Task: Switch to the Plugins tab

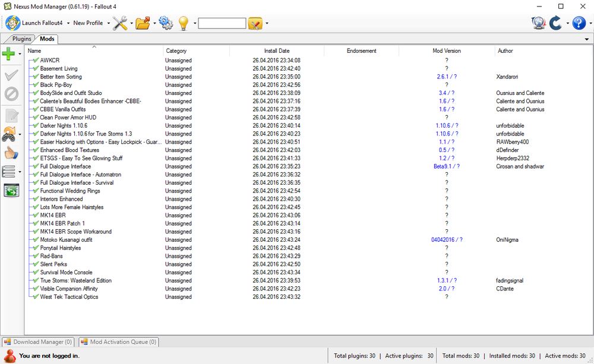Action: coord(21,39)
